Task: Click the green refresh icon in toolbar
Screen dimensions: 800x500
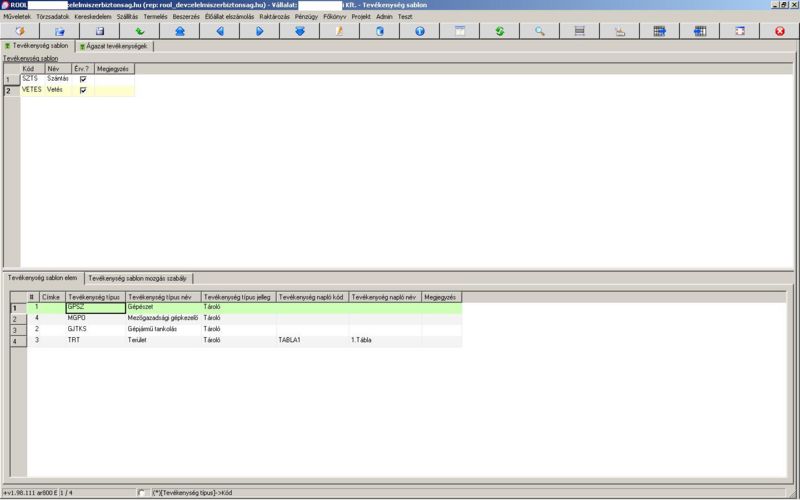Action: (x=500, y=32)
